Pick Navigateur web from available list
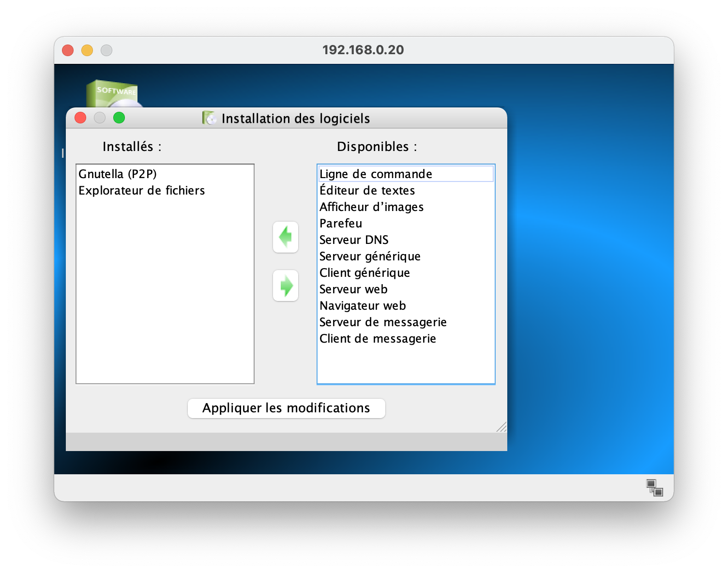This screenshot has height=573, width=728. pyautogui.click(x=363, y=306)
